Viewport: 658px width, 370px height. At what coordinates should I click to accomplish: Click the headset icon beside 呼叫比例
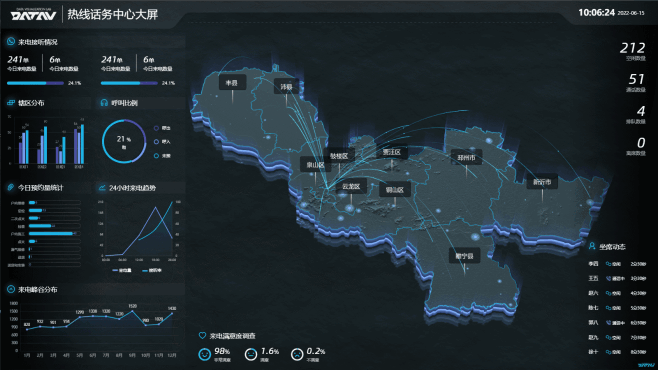point(104,103)
